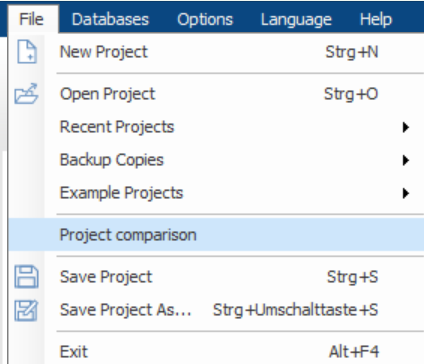
Task: Click the Open Project folder icon
Action: click(26, 94)
